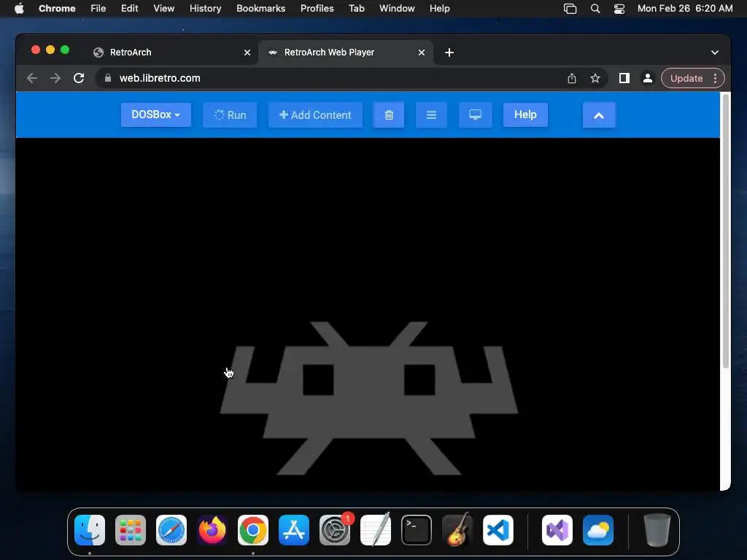747x560 pixels.
Task: Open Launchpad from the dock
Action: tap(131, 530)
